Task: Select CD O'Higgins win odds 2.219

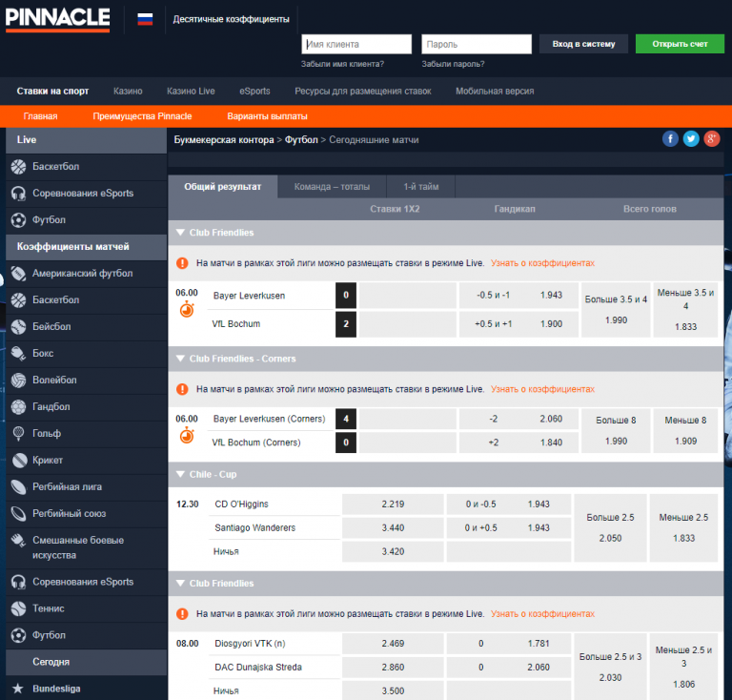Action: click(x=393, y=504)
